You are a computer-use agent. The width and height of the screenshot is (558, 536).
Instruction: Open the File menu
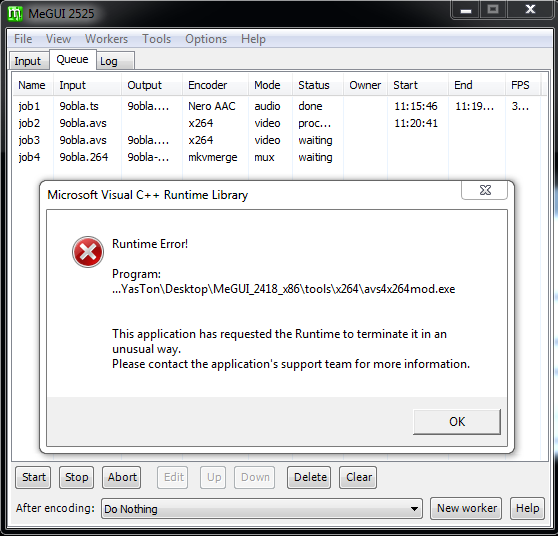[x=23, y=39]
